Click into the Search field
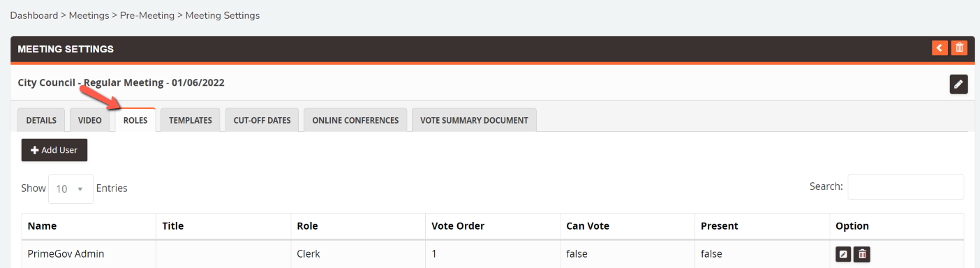This screenshot has width=980, height=268. (905, 187)
